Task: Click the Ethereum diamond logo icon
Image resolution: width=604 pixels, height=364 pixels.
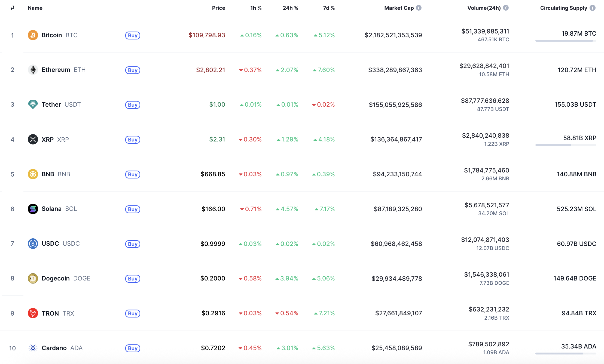Action: tap(33, 70)
